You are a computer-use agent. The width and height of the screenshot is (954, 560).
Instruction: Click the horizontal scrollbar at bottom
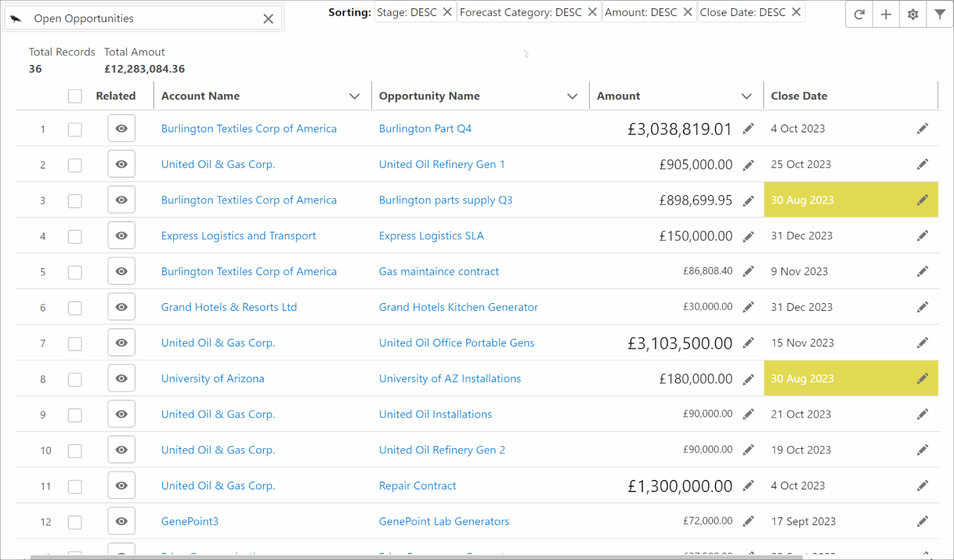417,557
